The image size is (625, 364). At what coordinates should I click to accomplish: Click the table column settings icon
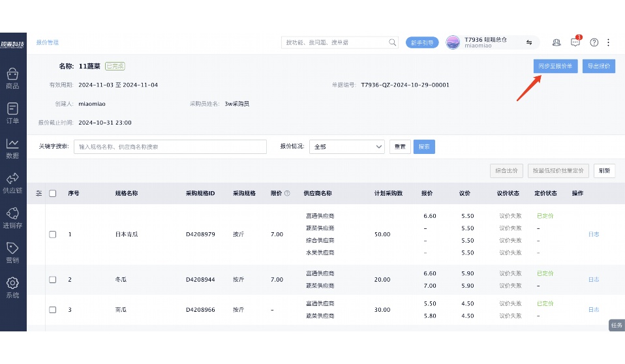coord(38,193)
